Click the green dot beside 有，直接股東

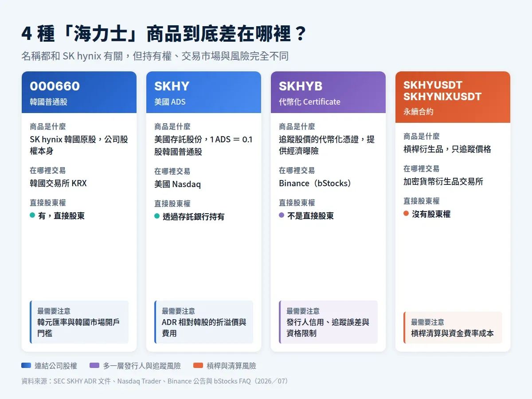(32, 215)
